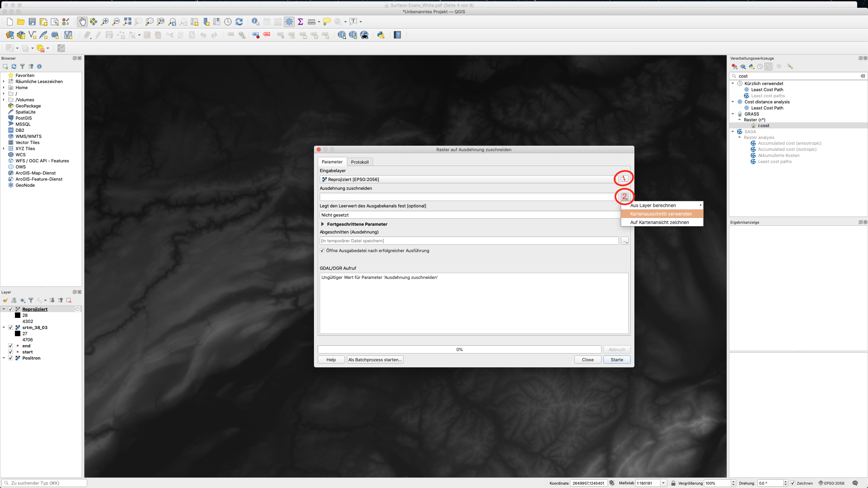This screenshot has height=488, width=868.
Task: Collapse the Kürzlich verwendet group
Action: pos(733,83)
